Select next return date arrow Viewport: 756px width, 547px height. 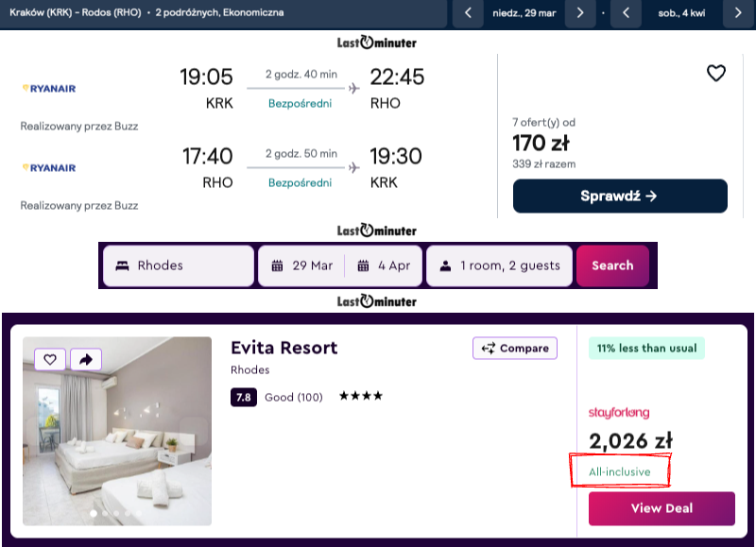pos(738,13)
